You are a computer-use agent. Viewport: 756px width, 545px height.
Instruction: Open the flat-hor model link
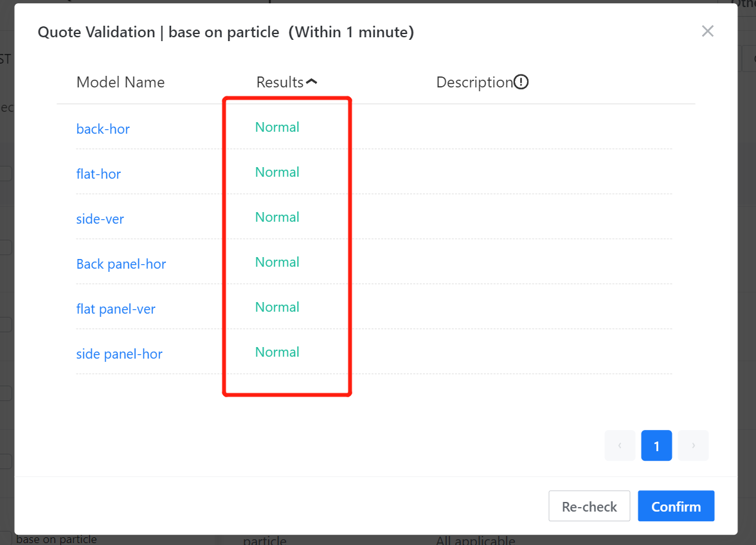[x=98, y=174]
